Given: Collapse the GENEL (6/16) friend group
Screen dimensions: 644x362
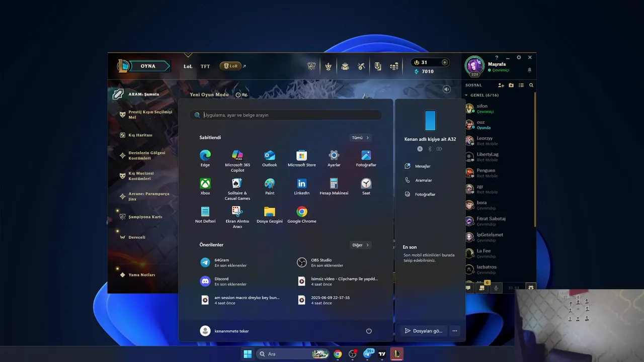Looking at the screenshot, I should (x=482, y=95).
